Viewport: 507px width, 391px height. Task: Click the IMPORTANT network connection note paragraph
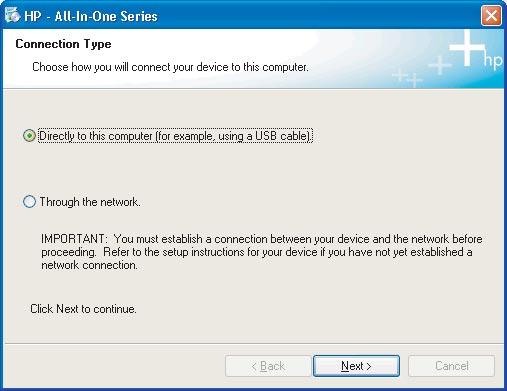[x=262, y=252]
